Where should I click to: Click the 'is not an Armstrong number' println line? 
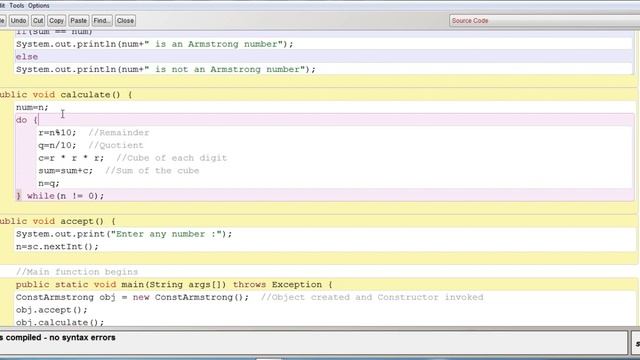click(166, 69)
